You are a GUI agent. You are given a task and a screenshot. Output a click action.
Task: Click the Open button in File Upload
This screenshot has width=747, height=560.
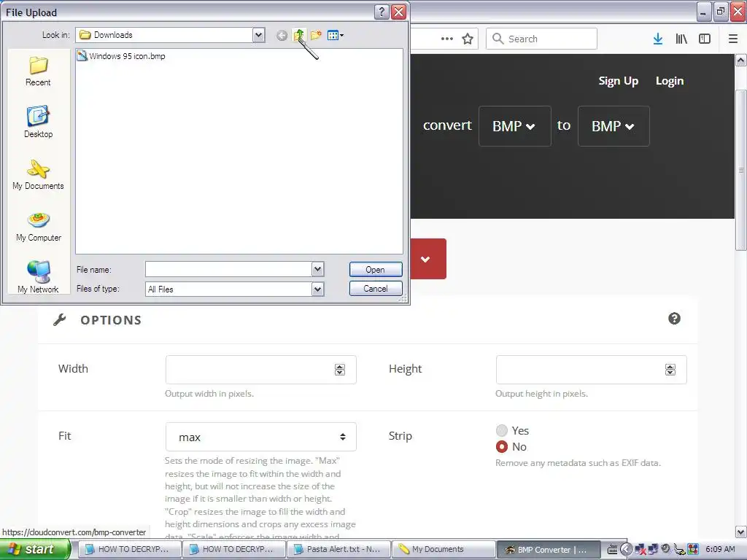pos(376,270)
